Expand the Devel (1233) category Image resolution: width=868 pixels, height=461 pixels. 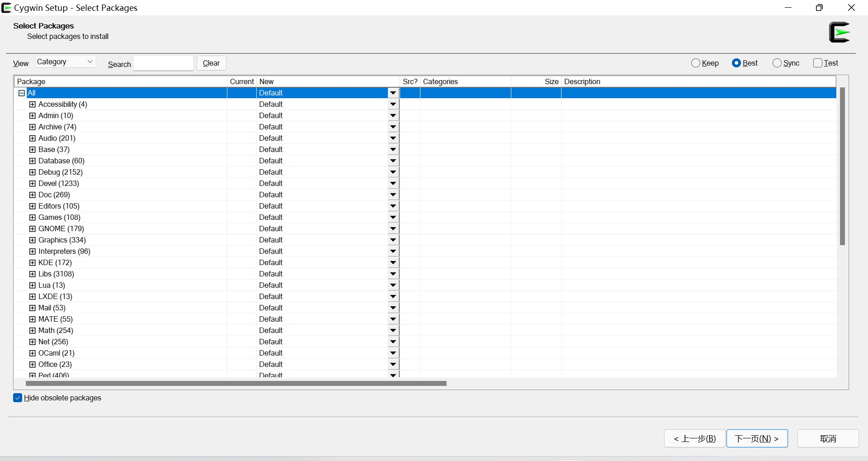(33, 184)
